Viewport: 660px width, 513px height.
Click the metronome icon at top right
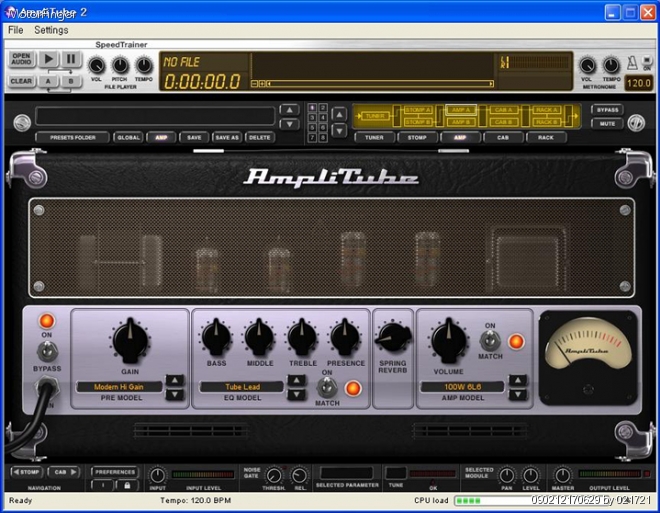pos(632,62)
